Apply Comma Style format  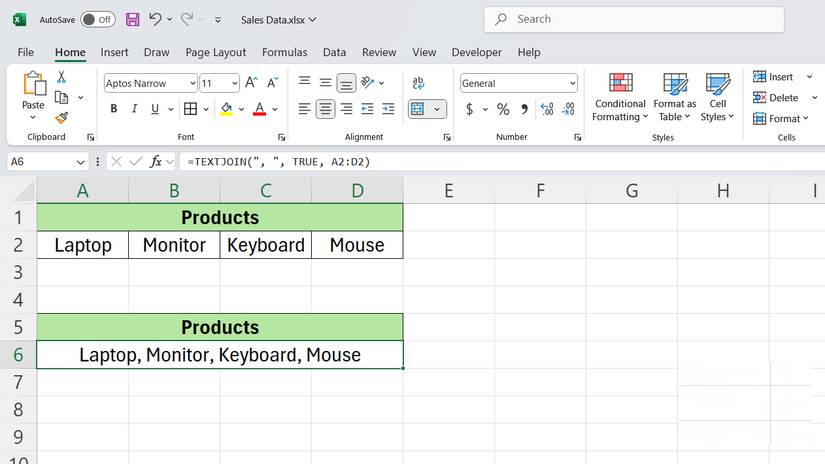coord(525,109)
